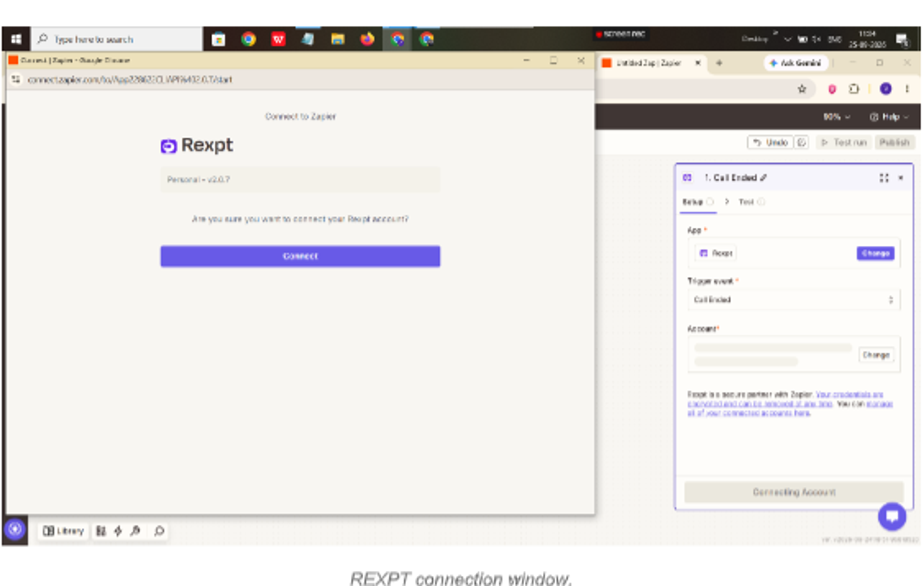
Task: Click the wrench tool icon in bottom toolbar
Action: coord(135,531)
